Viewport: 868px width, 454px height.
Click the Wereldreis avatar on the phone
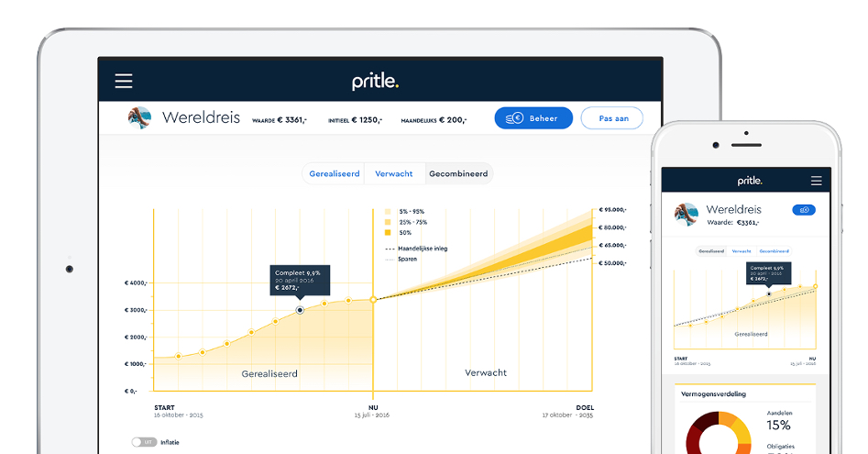[x=687, y=215]
